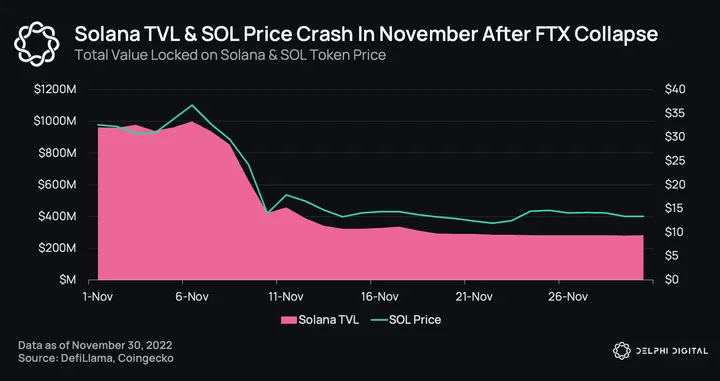Image resolution: width=720 pixels, height=381 pixels.
Task: Click the SOL price peak near 6-Nov
Action: point(192,105)
